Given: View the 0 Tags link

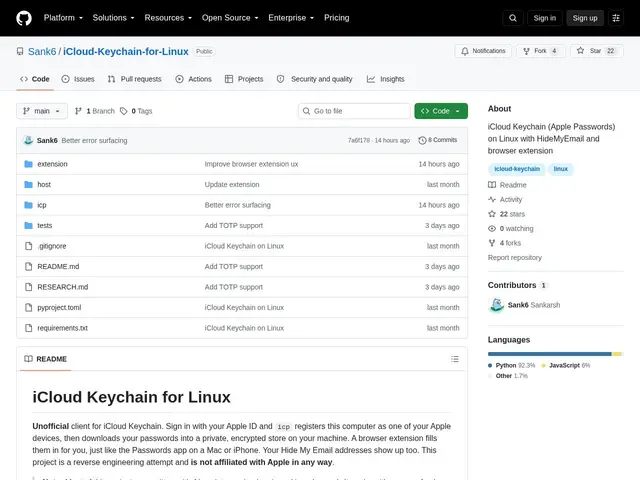Looking at the screenshot, I should pyautogui.click(x=136, y=111).
